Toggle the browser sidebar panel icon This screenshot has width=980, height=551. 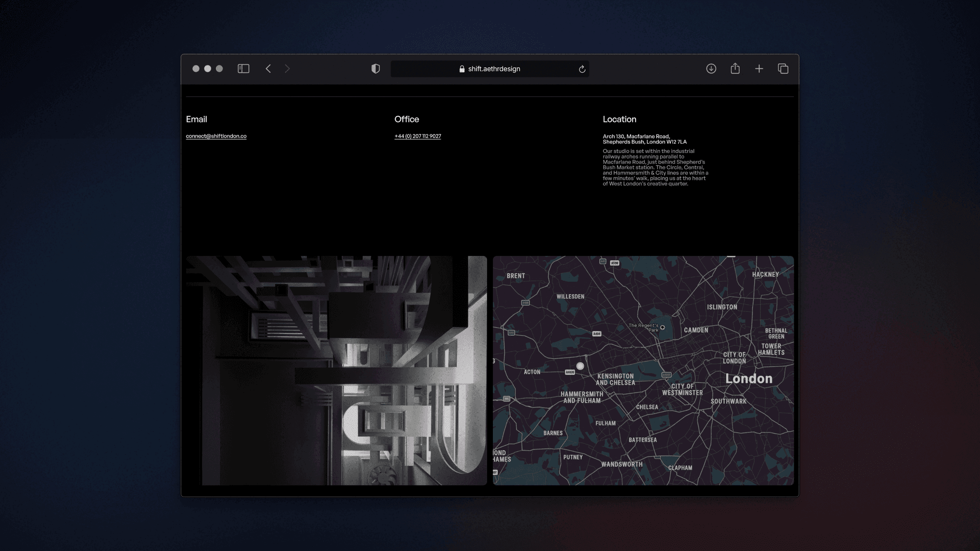tap(244, 69)
